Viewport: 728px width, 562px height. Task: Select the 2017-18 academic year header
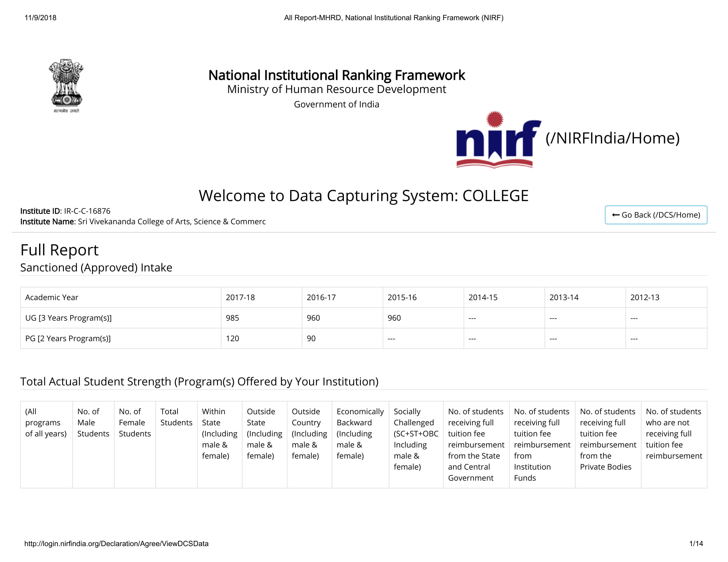pos(240,297)
